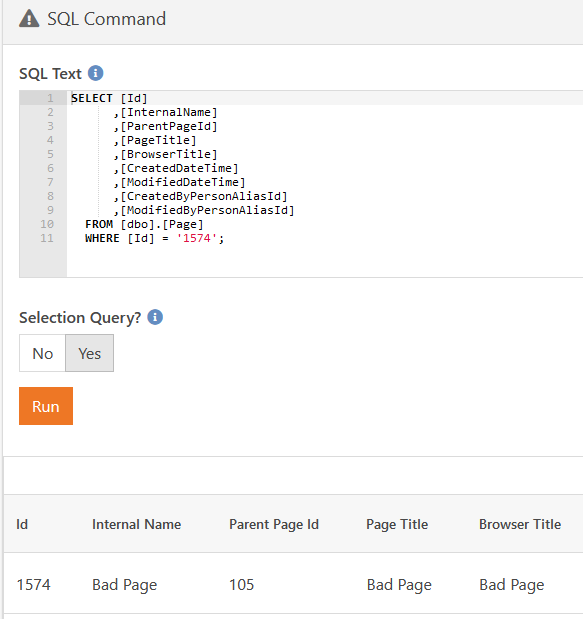Show help for Selection Query info icon
583x619 pixels.
pyautogui.click(x=155, y=317)
